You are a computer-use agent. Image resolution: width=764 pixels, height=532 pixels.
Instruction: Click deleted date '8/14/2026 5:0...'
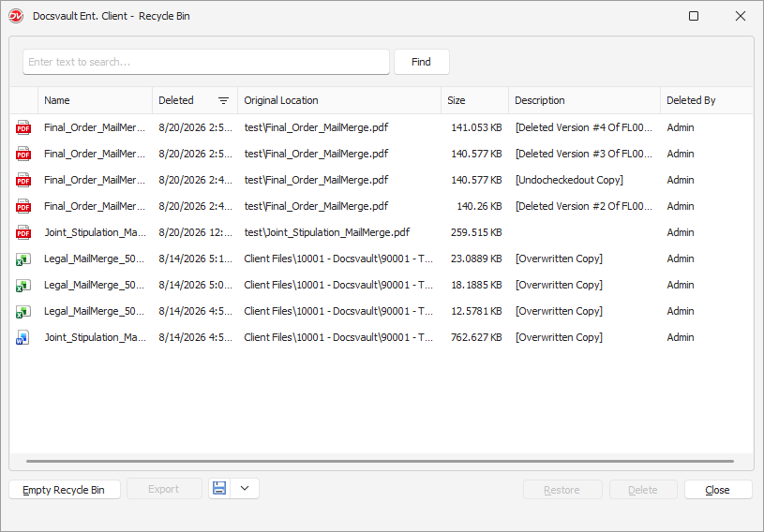click(x=195, y=286)
